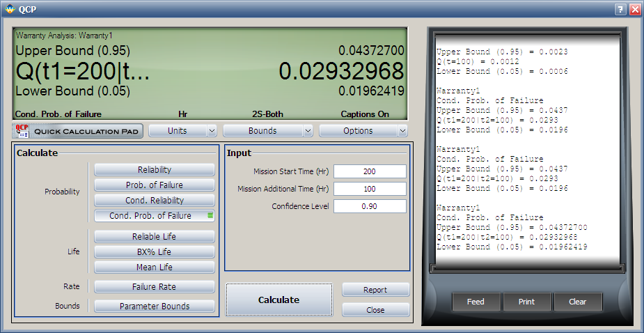
Task: Click the Bounds button
Action: click(263, 131)
